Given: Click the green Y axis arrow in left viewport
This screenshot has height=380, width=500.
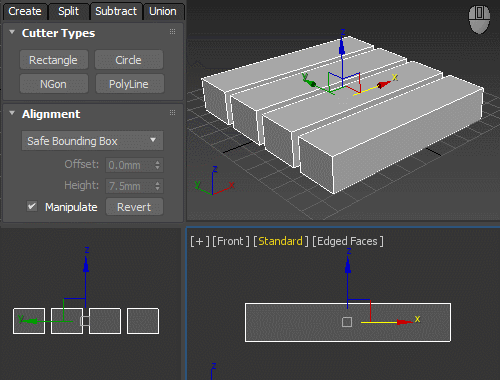Looking at the screenshot, I should point(31,321).
